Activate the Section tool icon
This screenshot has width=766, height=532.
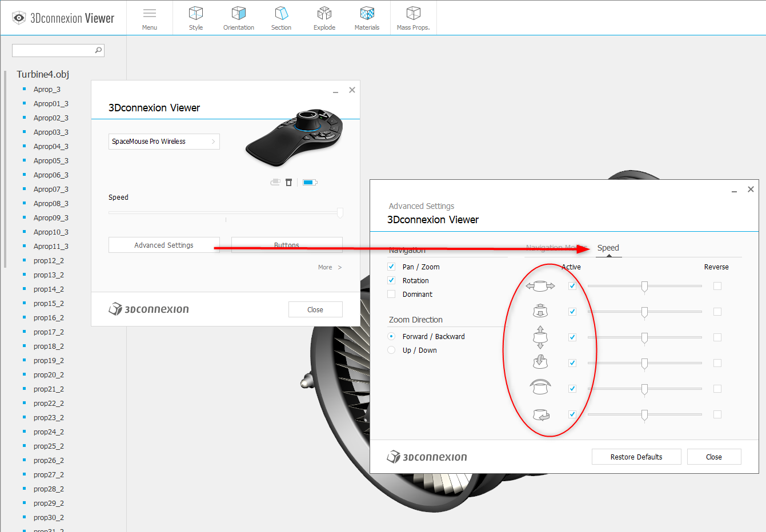point(281,13)
